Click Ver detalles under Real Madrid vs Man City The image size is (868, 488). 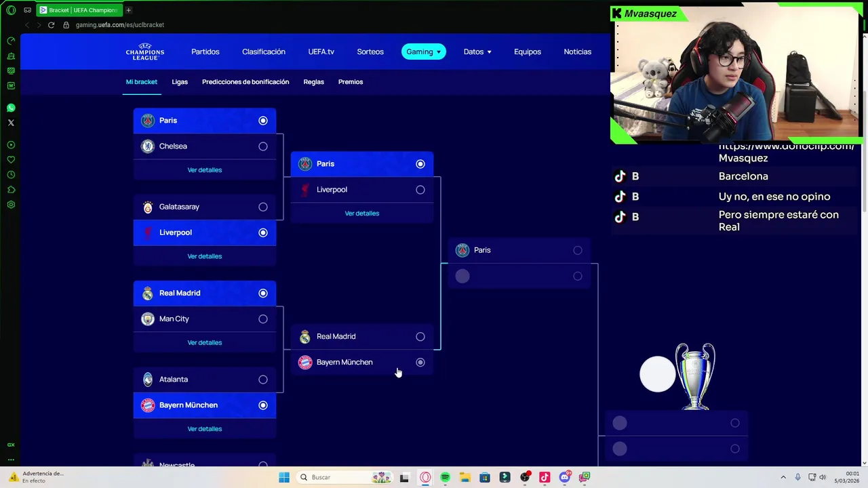pos(205,343)
